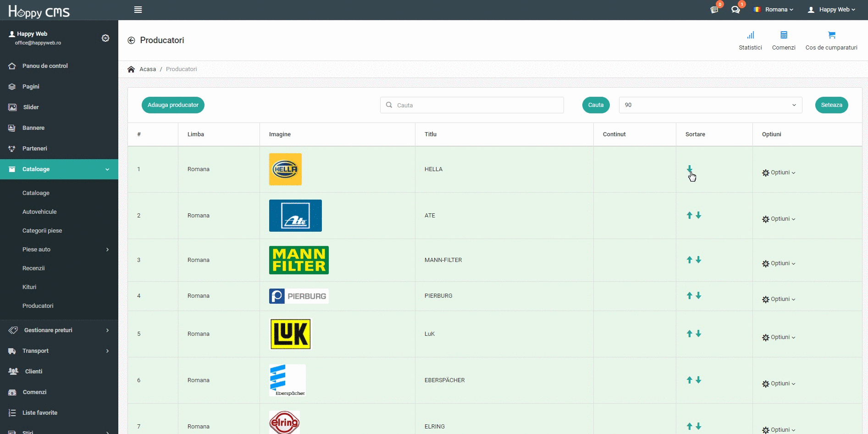This screenshot has width=868, height=434.
Task: Move LuK down in sorting
Action: click(x=698, y=334)
